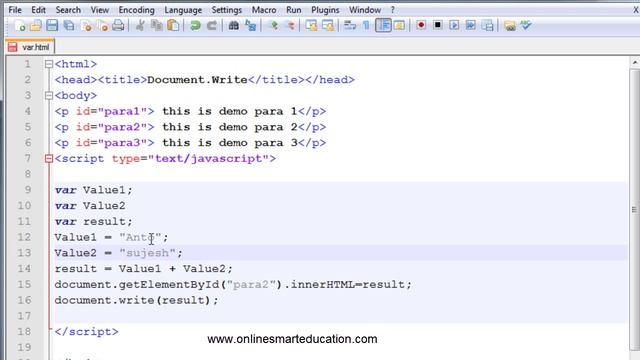Click "result = Value1 + Value2;" on line 14
The image size is (640, 360).
point(144,269)
